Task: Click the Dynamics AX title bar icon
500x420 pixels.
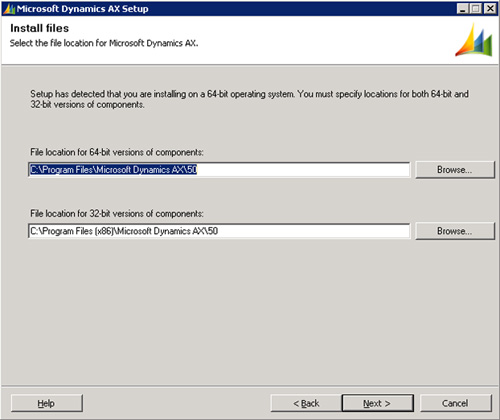Action: (9, 9)
